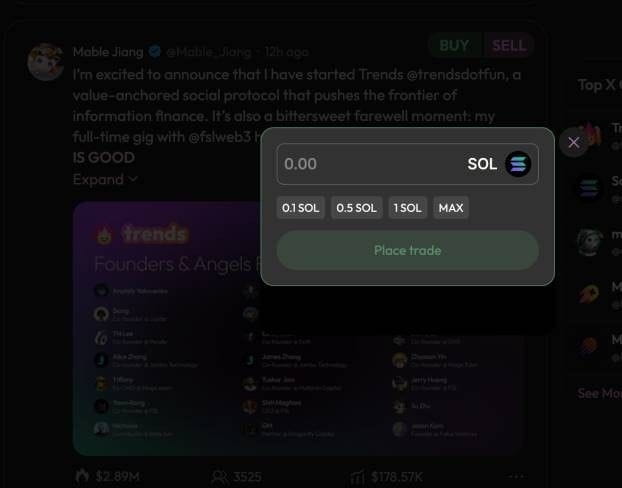
Task: Click the volume chart icon
Action: click(x=358, y=476)
